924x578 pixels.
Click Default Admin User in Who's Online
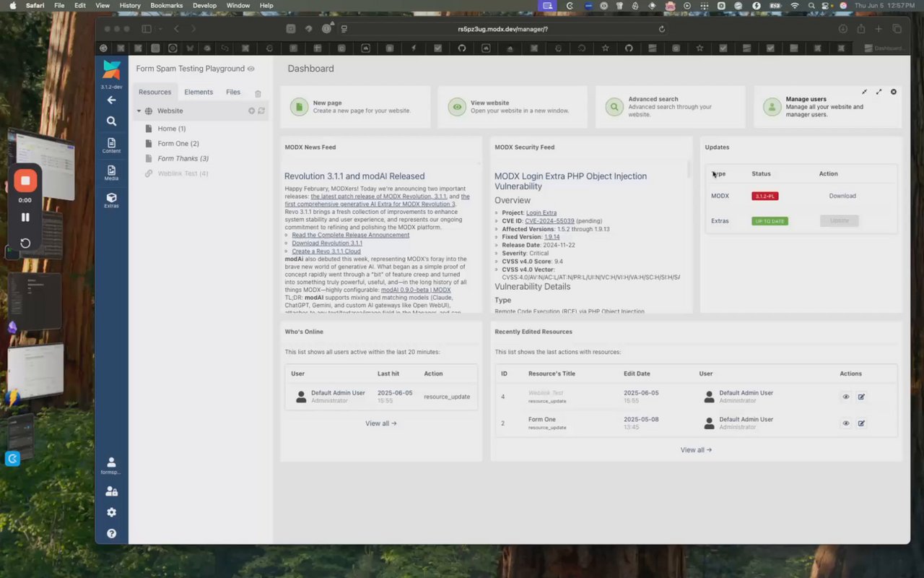coord(338,393)
